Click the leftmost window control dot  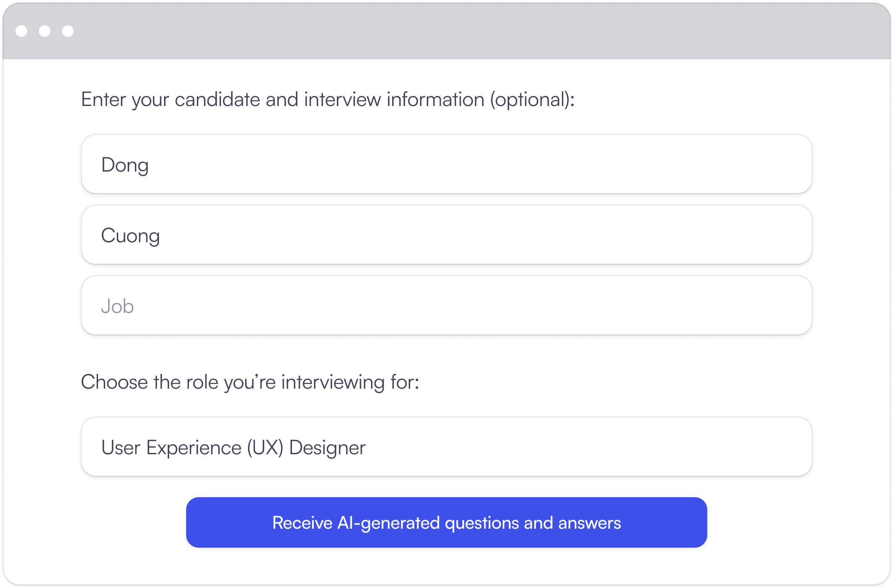[21, 31]
